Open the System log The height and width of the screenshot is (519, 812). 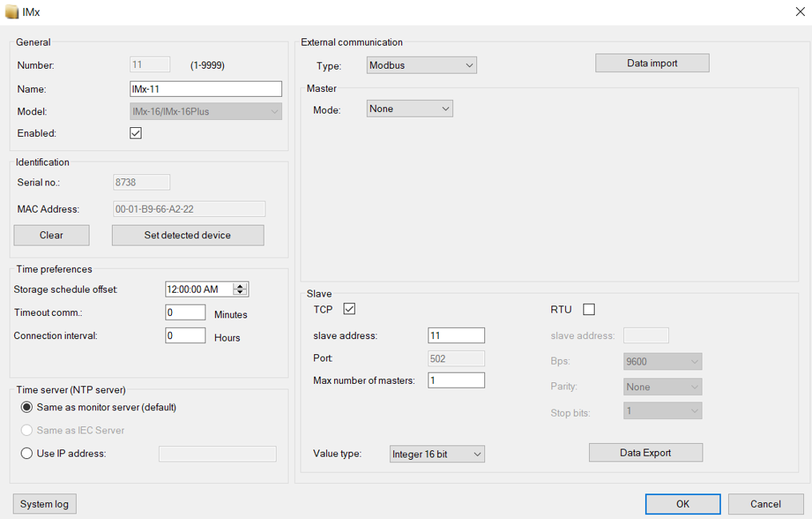[x=45, y=504]
